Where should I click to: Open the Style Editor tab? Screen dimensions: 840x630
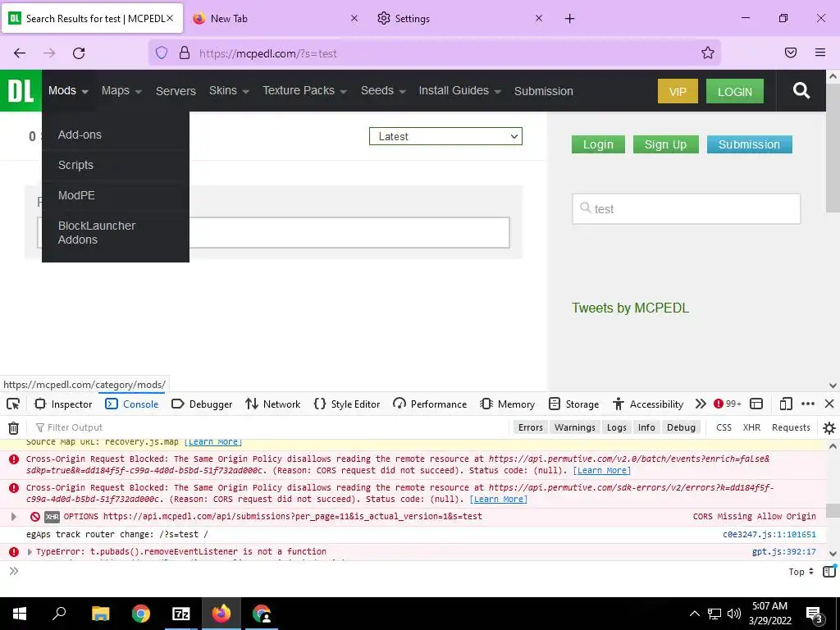[347, 404]
